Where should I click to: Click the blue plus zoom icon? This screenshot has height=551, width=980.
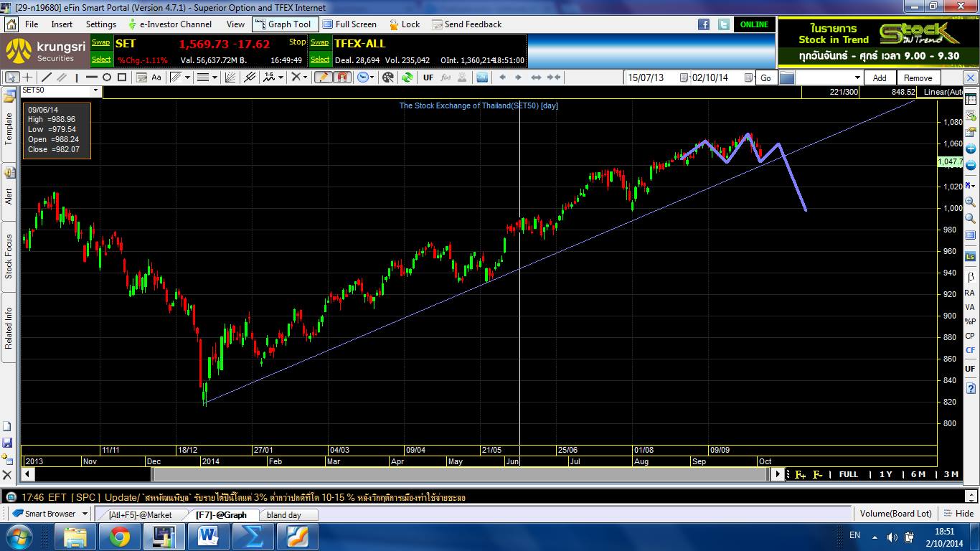[x=970, y=150]
